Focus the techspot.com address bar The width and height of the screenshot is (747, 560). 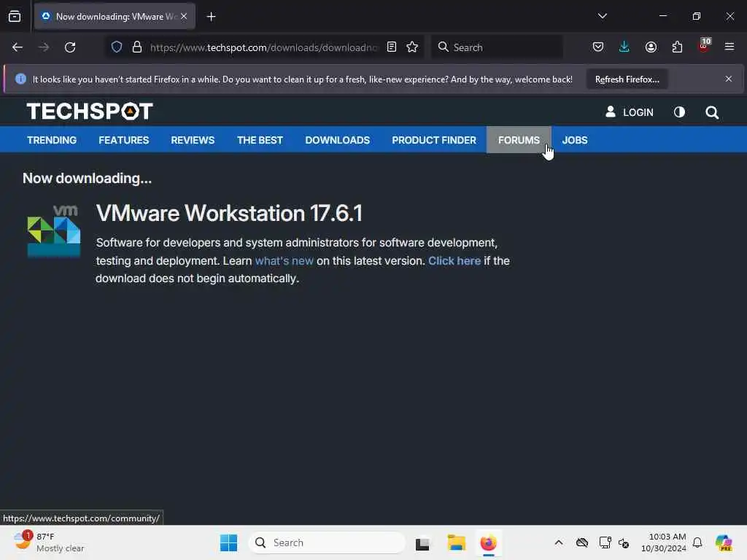tap(263, 47)
